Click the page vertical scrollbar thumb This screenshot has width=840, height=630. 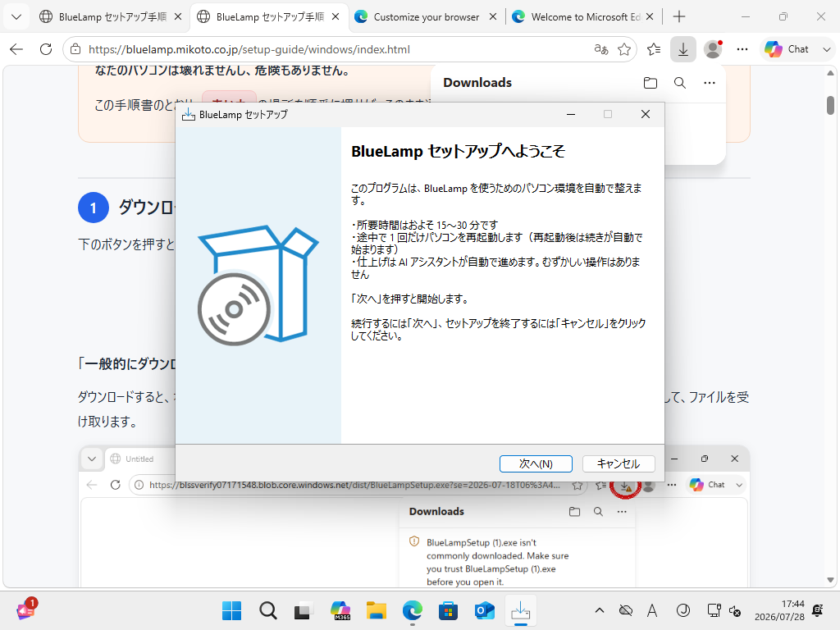[x=830, y=105]
